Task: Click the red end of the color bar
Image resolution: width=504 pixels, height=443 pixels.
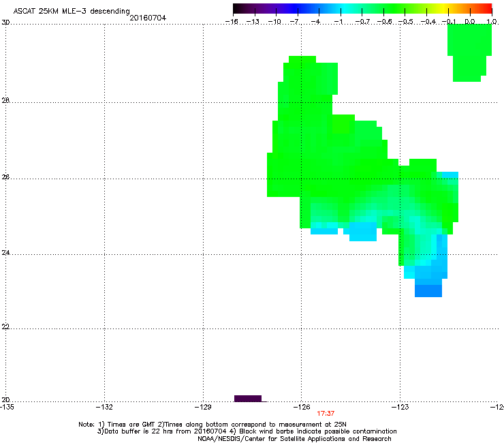Action: point(488,9)
